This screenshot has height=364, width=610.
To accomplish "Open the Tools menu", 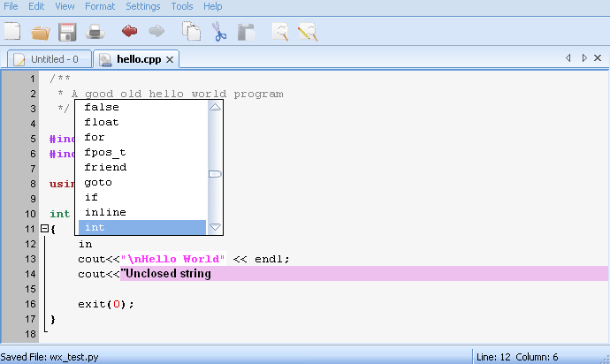I will coord(182,6).
